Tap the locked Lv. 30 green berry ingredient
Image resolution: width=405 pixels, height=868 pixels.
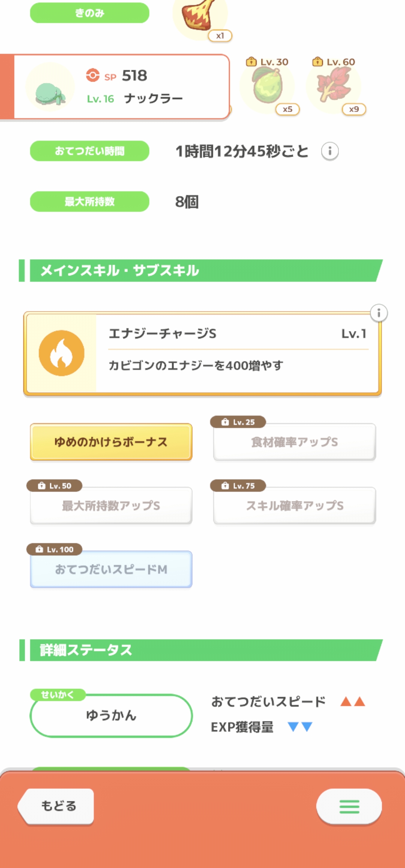pyautogui.click(x=267, y=87)
